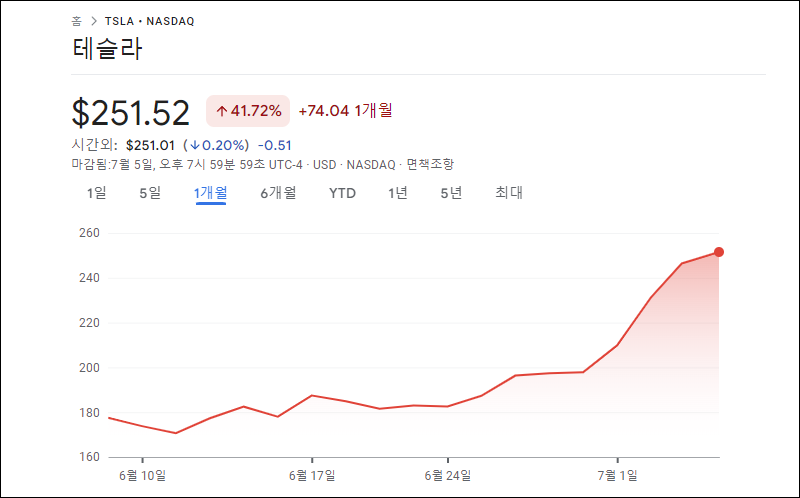Switch to the 1년 range tab
Image resolution: width=800 pixels, height=498 pixels.
[397, 193]
